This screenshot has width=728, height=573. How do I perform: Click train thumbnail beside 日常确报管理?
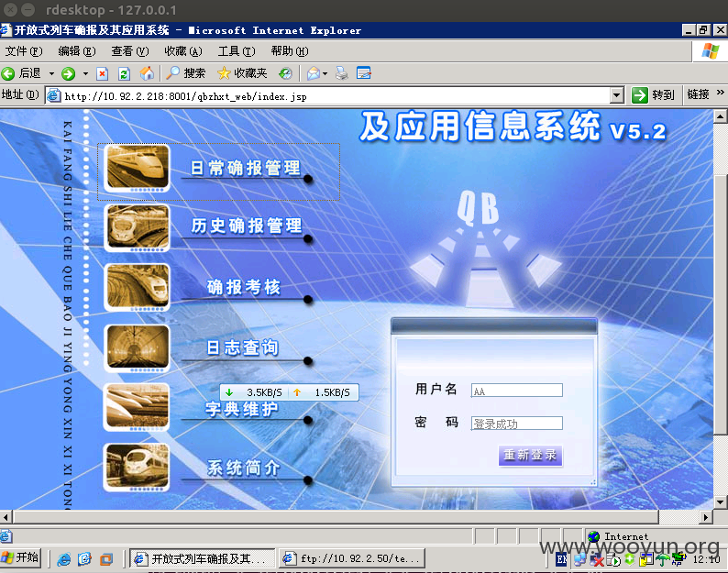[137, 168]
